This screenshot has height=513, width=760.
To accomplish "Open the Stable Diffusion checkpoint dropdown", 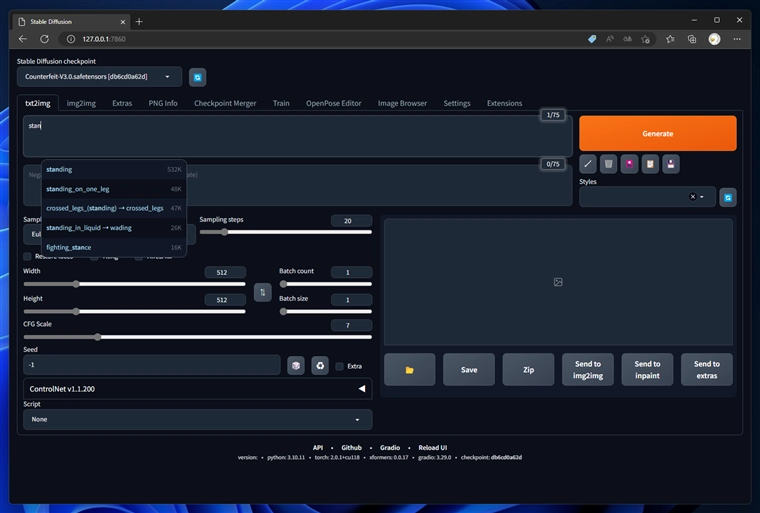I will pyautogui.click(x=99, y=77).
